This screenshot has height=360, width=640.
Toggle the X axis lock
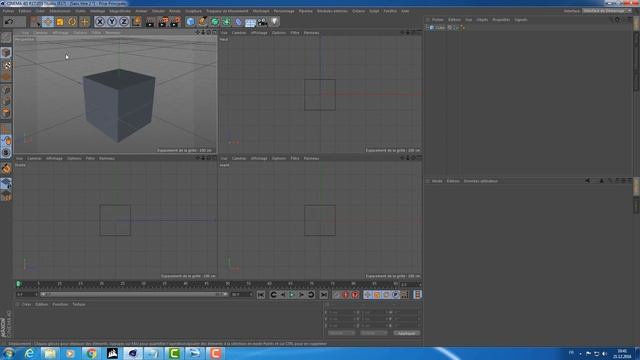click(100, 22)
